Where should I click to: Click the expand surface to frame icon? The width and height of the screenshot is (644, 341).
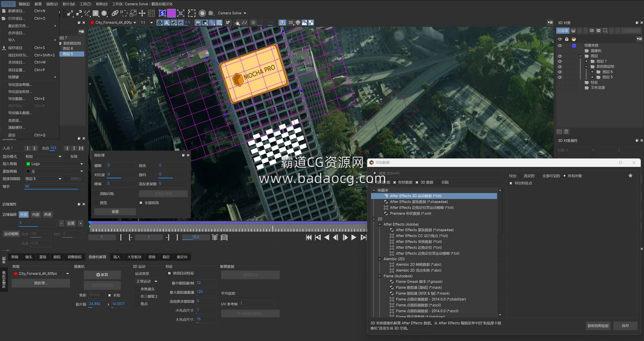pos(181,13)
